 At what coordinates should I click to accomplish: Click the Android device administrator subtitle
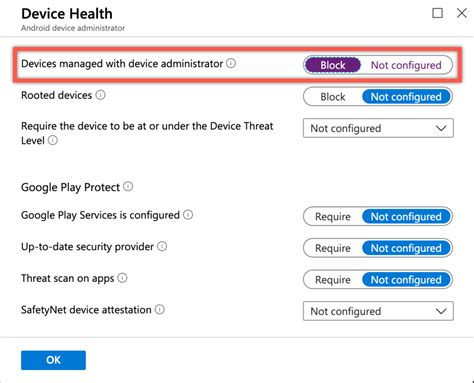tap(73, 28)
